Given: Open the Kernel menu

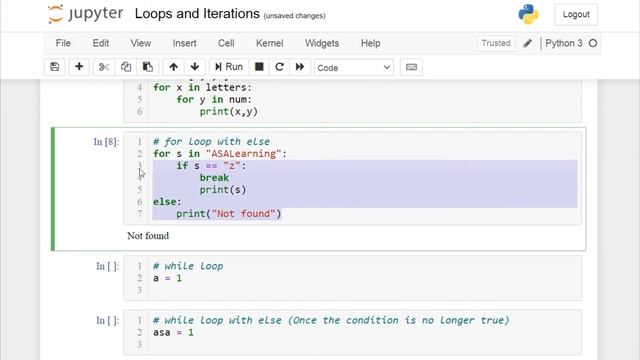Looking at the screenshot, I should (x=269, y=43).
